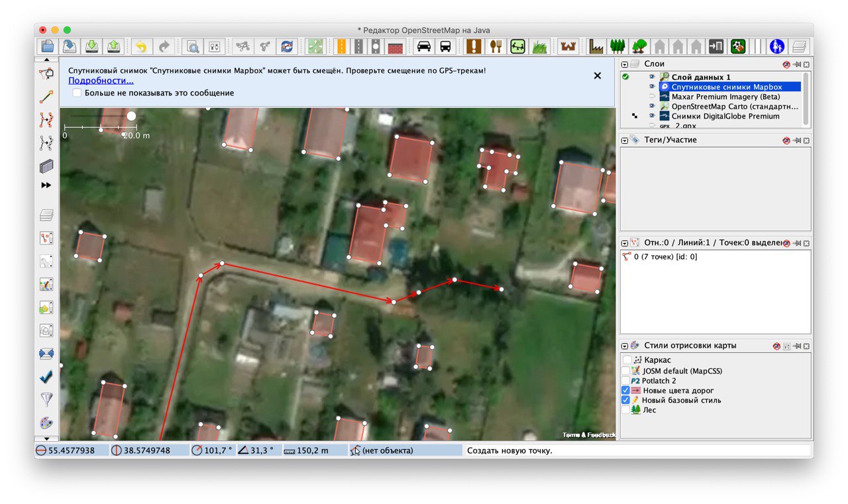The image size is (848, 504).
Task: Choose the select objects tool
Action: tap(46, 74)
